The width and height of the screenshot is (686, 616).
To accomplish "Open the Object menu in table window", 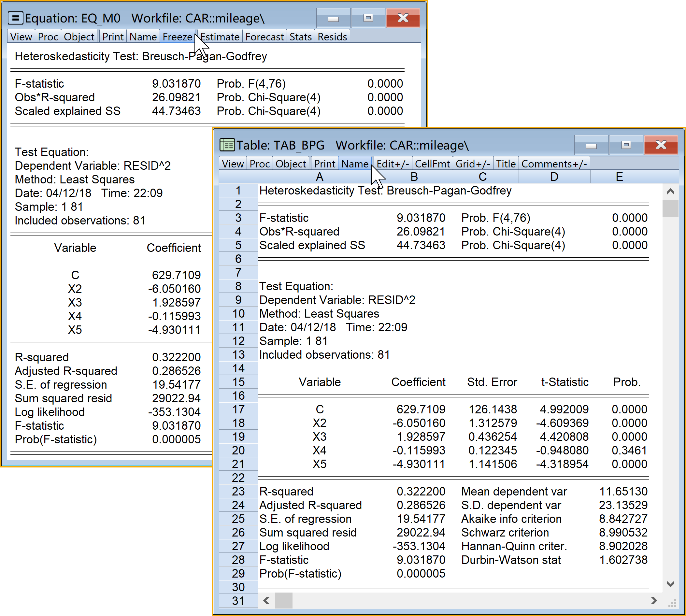I will pyautogui.click(x=290, y=164).
